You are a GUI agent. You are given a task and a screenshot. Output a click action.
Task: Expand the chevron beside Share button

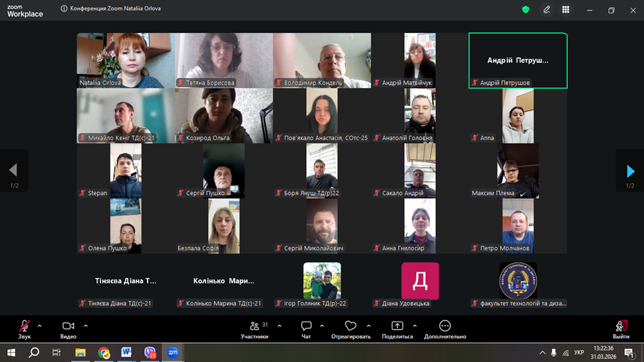(415, 326)
